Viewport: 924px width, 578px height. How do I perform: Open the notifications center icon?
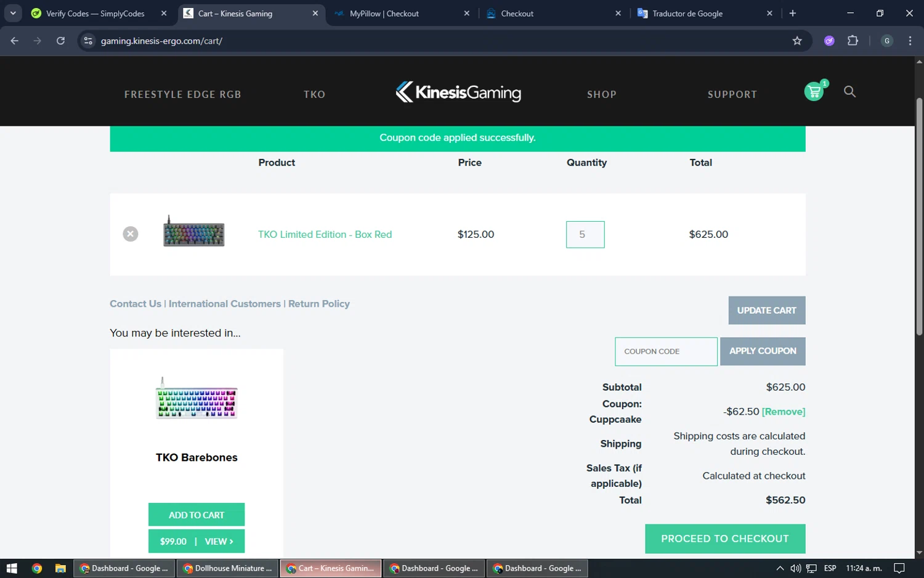click(x=899, y=568)
